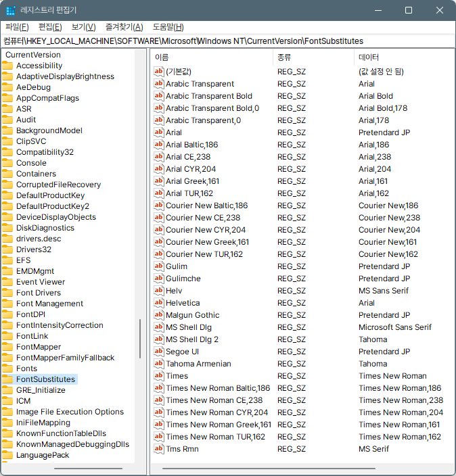Select the FontMapperFamilyFallback key
The height and width of the screenshot is (476, 456).
pyautogui.click(x=66, y=358)
